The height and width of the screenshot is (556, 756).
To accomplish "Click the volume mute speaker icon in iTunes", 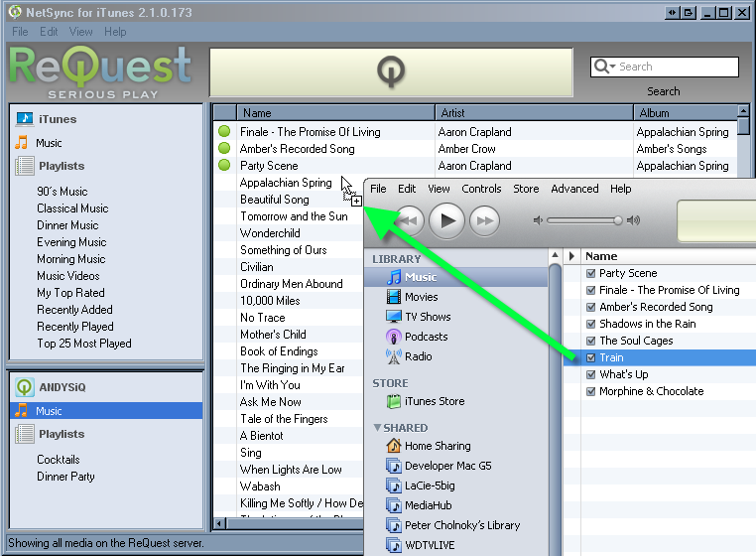I will [x=538, y=220].
